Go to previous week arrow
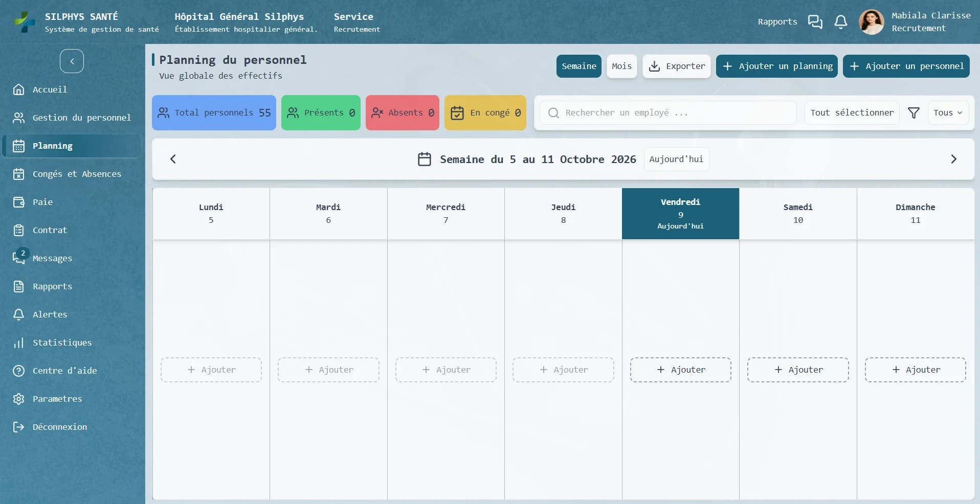Image resolution: width=980 pixels, height=504 pixels. [x=173, y=159]
